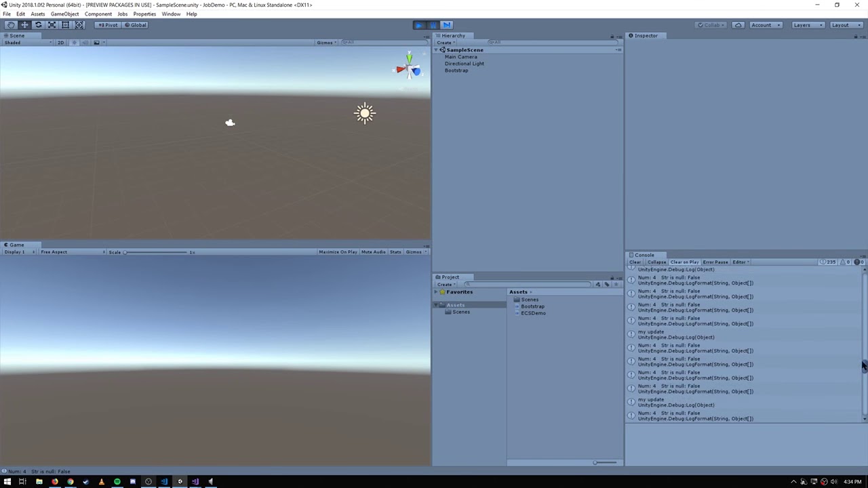This screenshot has width=868, height=488.
Task: Open the Jobs menu
Action: (x=122, y=14)
